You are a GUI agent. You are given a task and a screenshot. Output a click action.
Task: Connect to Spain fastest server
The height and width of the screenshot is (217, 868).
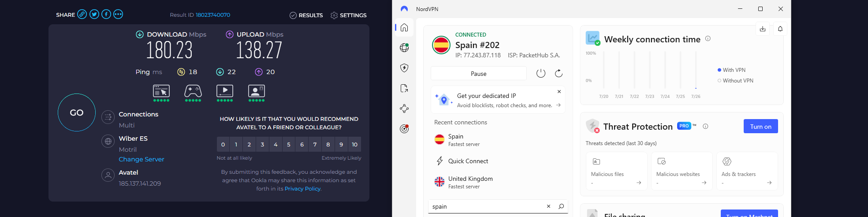(498, 140)
